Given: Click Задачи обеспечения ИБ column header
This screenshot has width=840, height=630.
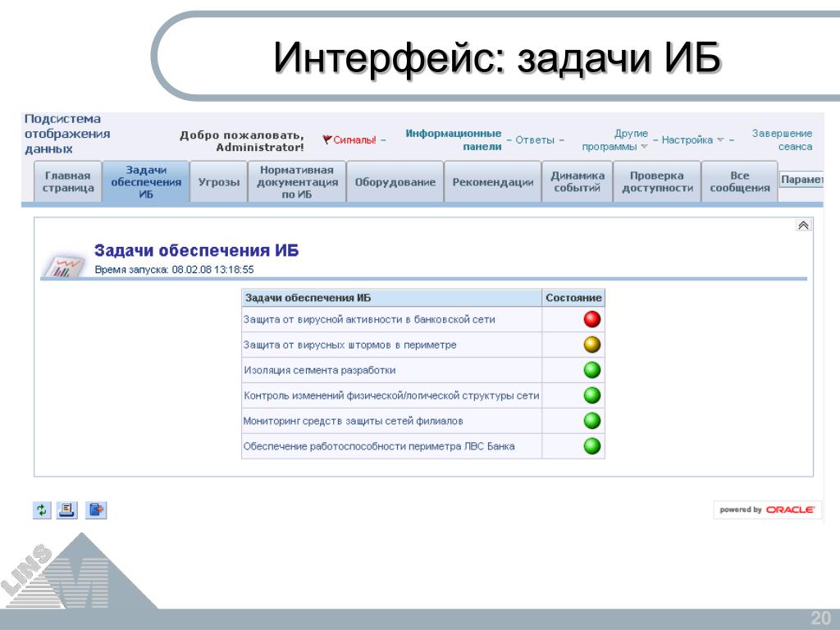Looking at the screenshot, I should [x=391, y=298].
